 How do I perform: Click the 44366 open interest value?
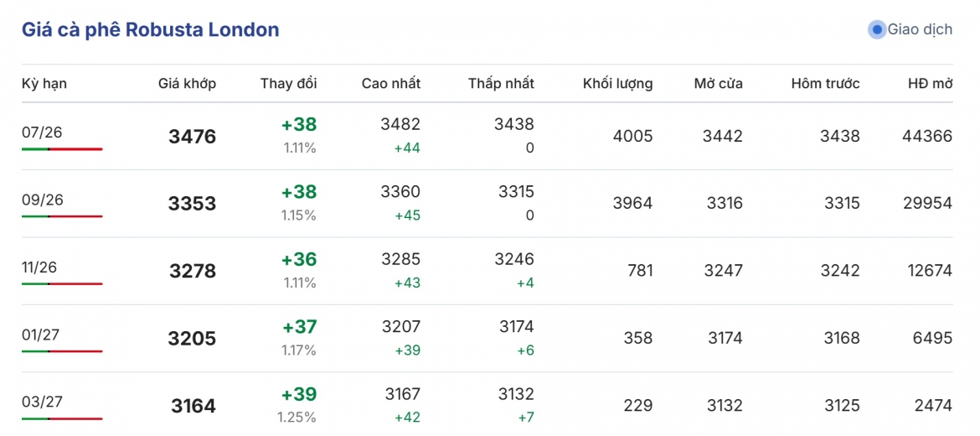point(927,136)
